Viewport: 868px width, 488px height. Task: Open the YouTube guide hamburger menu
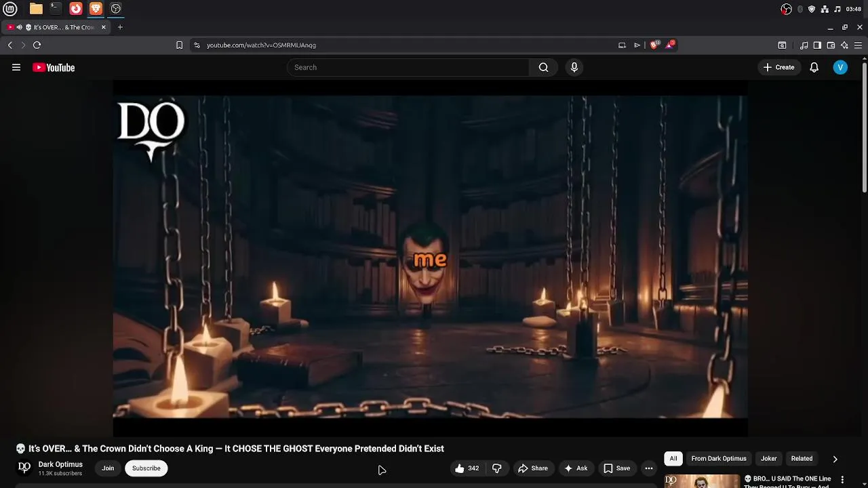pos(16,67)
